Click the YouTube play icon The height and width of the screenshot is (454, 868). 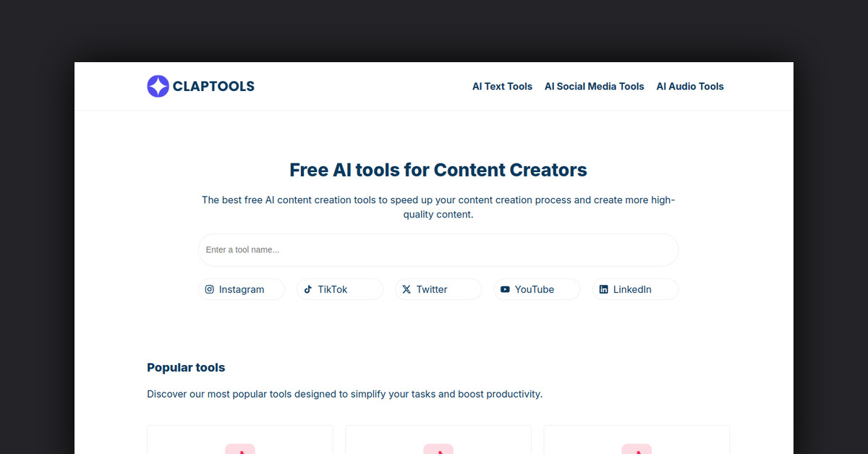(505, 289)
